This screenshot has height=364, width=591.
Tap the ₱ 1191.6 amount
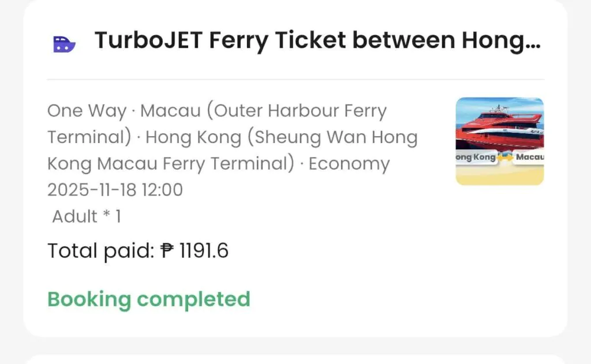coord(194,251)
